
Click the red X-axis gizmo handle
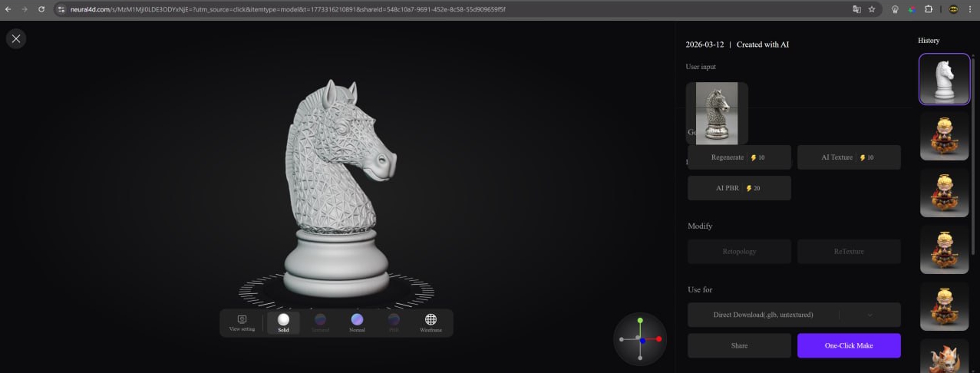pyautogui.click(x=658, y=339)
